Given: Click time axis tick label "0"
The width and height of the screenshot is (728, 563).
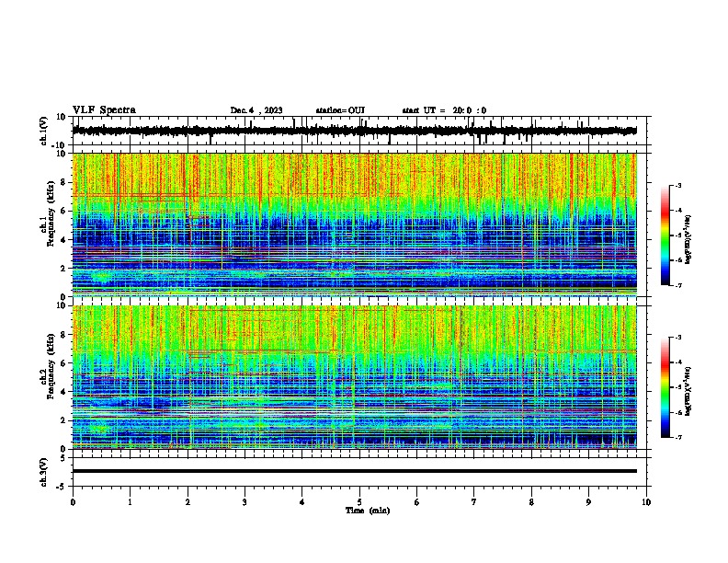Looking at the screenshot, I should point(73,502).
